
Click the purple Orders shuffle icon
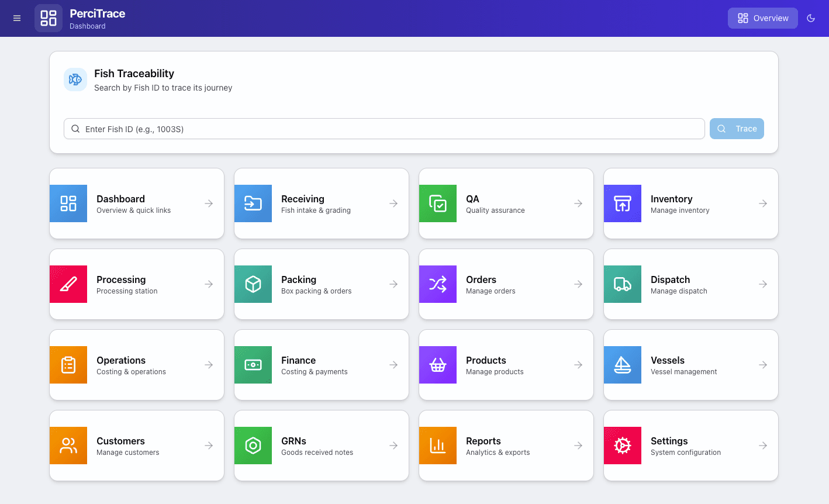[x=438, y=284]
